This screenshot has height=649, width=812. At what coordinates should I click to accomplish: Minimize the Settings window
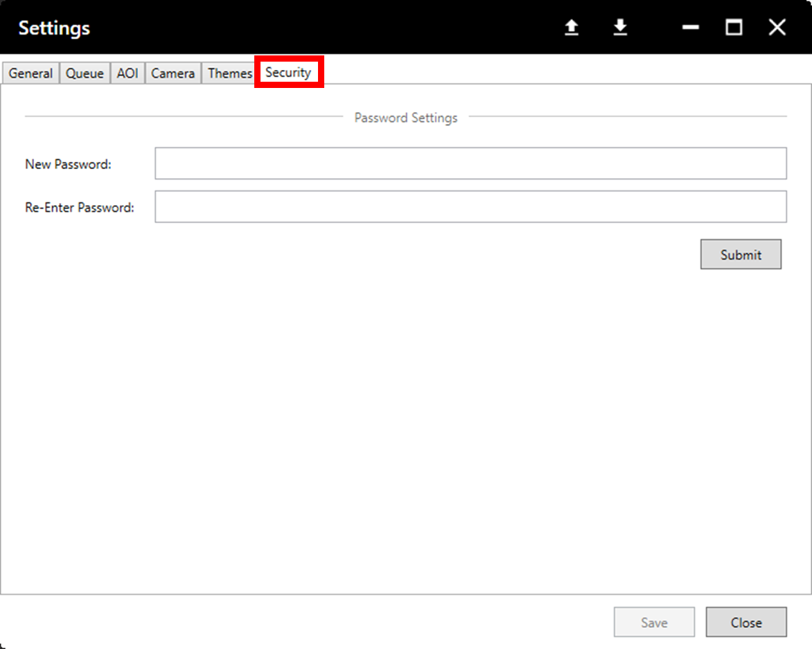coord(690,28)
